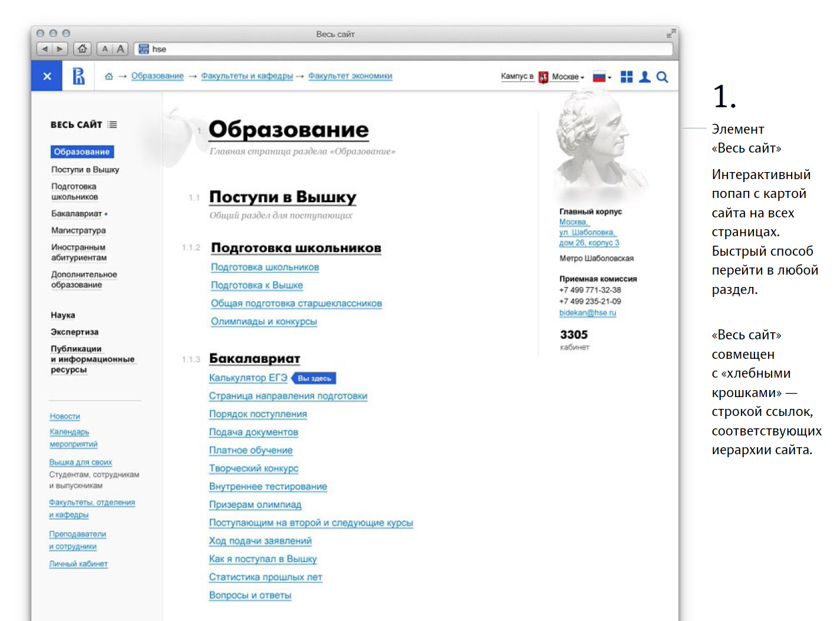Open Платное обучение link
Screen dimensions: 840x621
251,450
